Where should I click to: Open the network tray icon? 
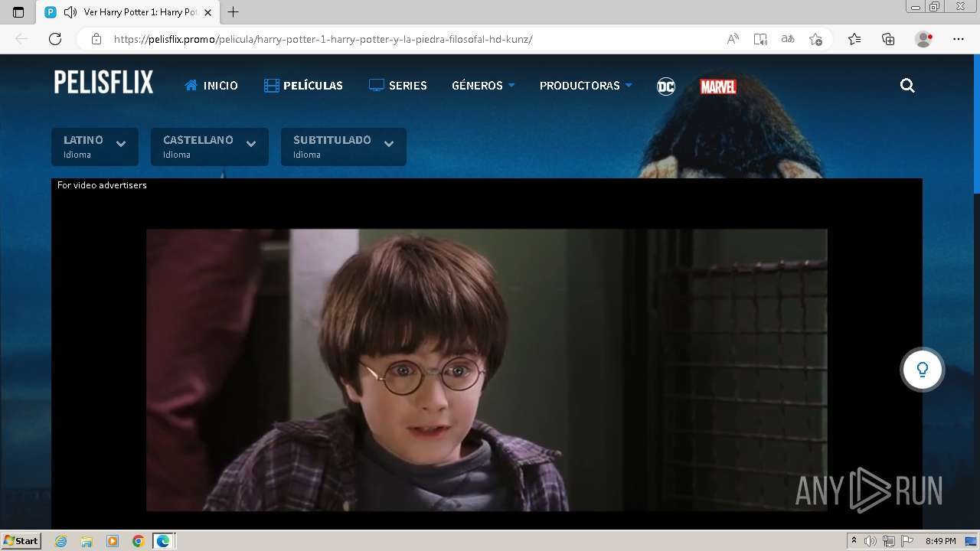(x=888, y=541)
